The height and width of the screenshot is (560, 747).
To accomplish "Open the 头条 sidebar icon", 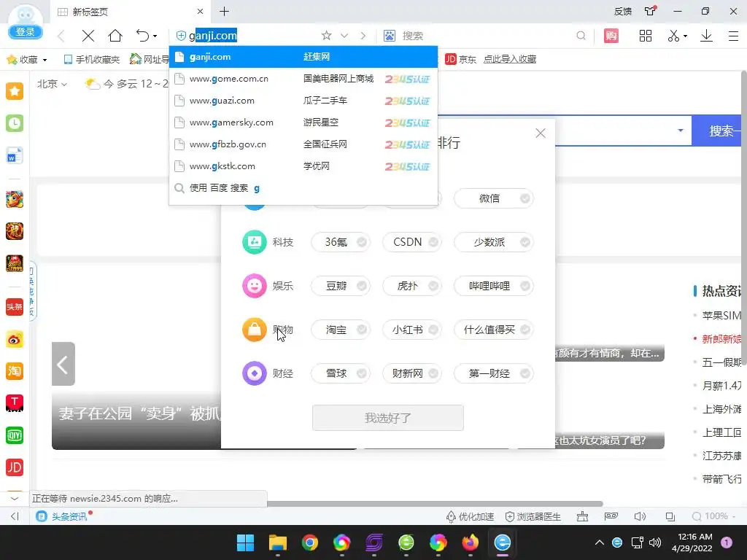I will pyautogui.click(x=15, y=307).
